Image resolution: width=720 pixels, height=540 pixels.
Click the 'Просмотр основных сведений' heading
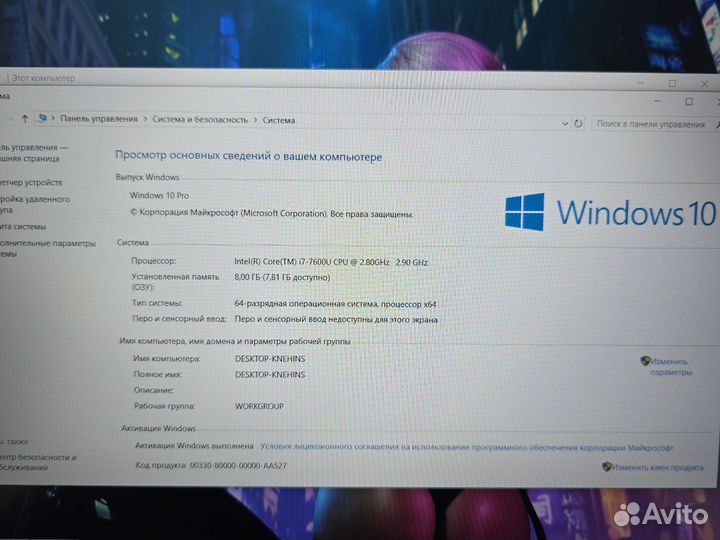248,156
